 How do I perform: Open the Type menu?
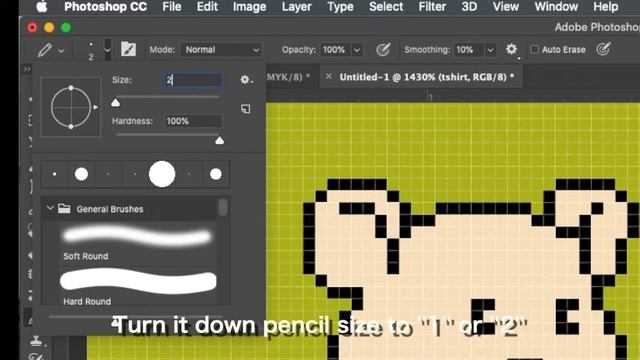[x=340, y=7]
